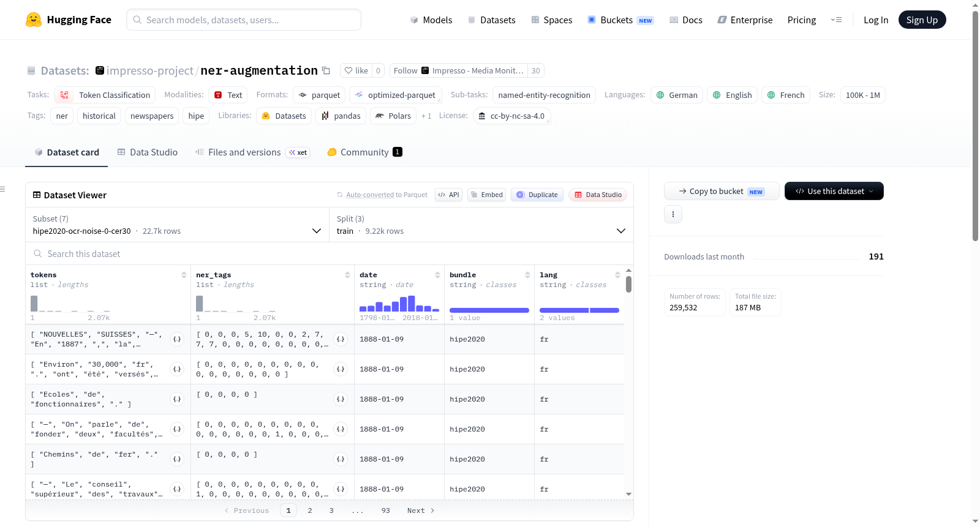Open Docs in the navigation
Screen dimensions: 980x527
(x=685, y=20)
